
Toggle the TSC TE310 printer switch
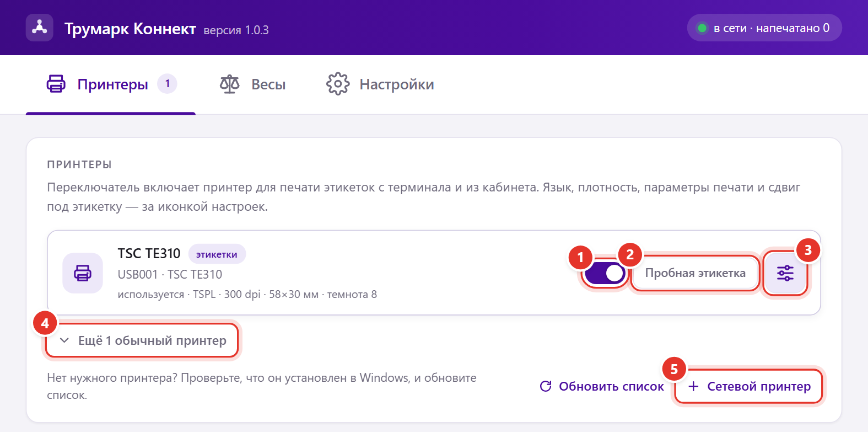(605, 273)
